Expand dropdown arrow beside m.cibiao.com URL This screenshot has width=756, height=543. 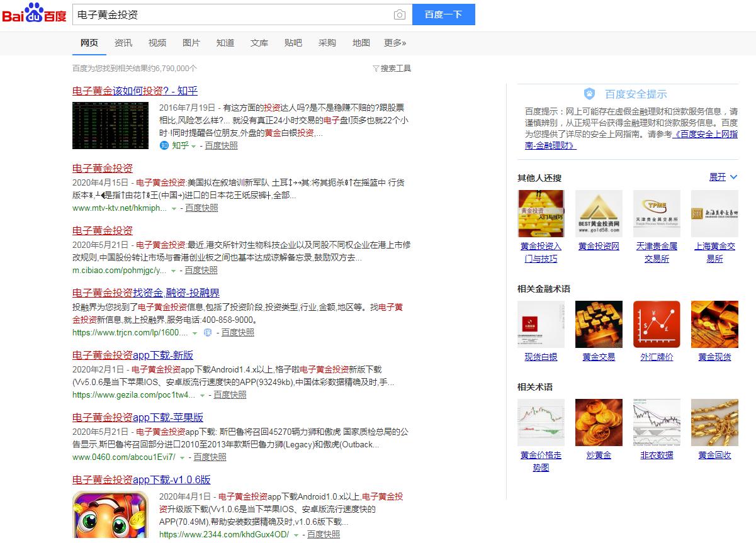174,271
